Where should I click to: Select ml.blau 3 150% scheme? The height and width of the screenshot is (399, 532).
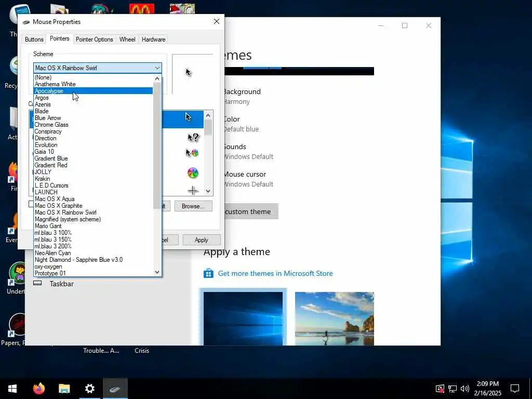[x=94, y=240]
